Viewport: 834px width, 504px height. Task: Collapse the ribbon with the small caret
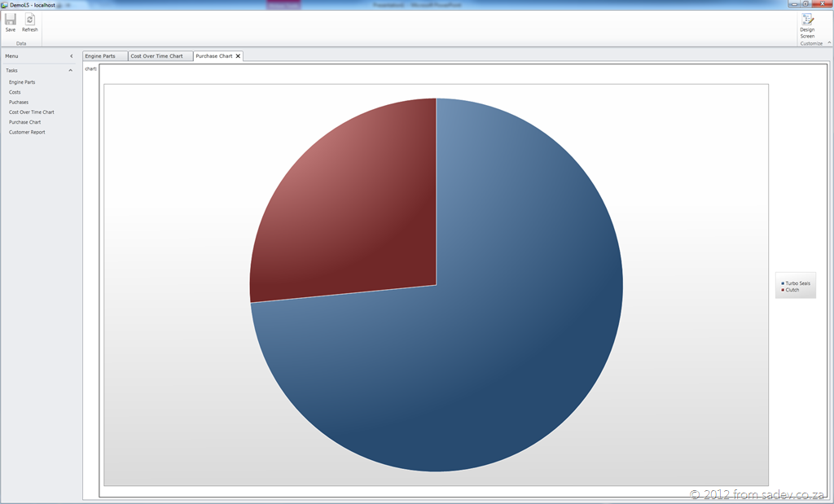tap(828, 43)
